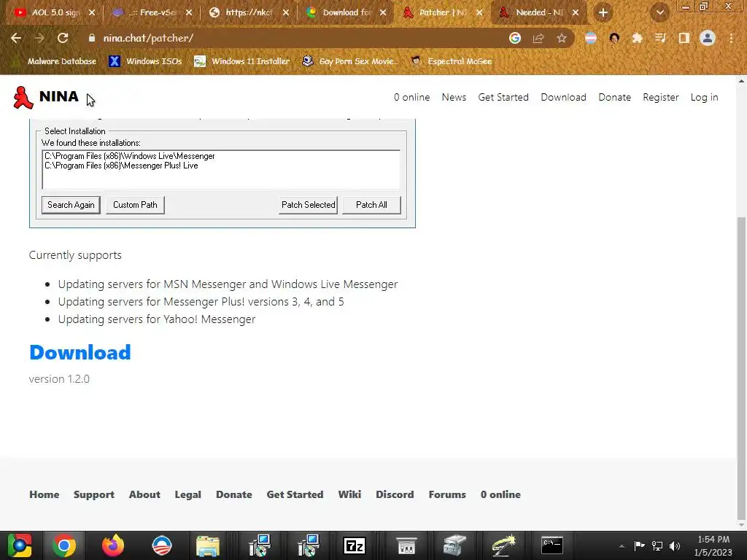747x560 pixels.
Task: Switch to the Needed - NINA tab
Action: (539, 12)
